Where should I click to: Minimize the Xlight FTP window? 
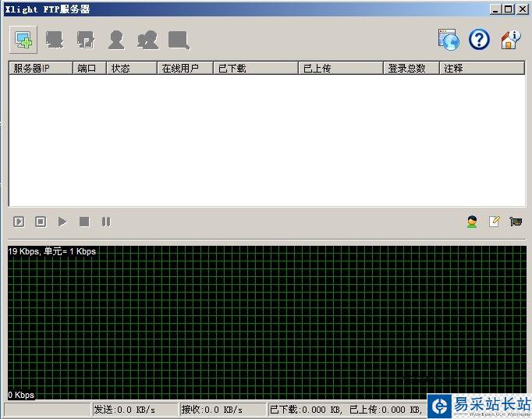(495, 9)
